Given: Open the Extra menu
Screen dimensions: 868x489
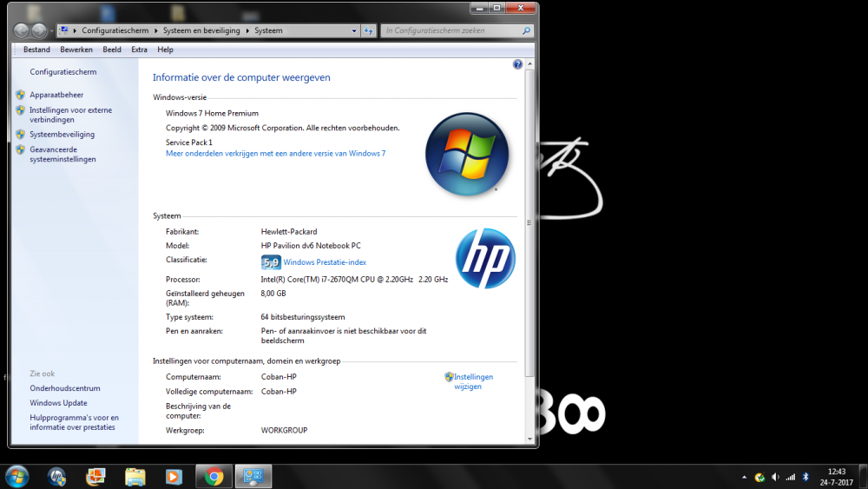Looking at the screenshot, I should click(139, 50).
